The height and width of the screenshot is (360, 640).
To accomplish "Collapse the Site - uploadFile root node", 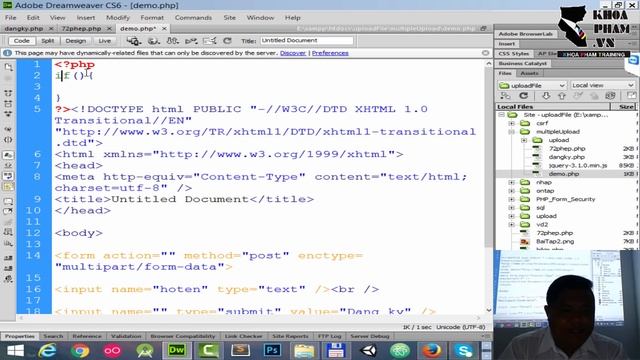I will tap(501, 115).
